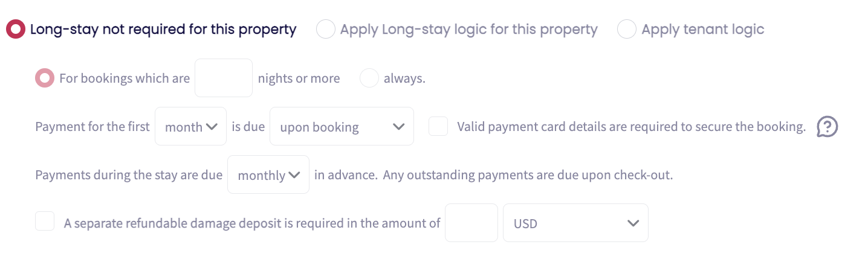Click the 'Apply tenant logic' label text

click(703, 29)
